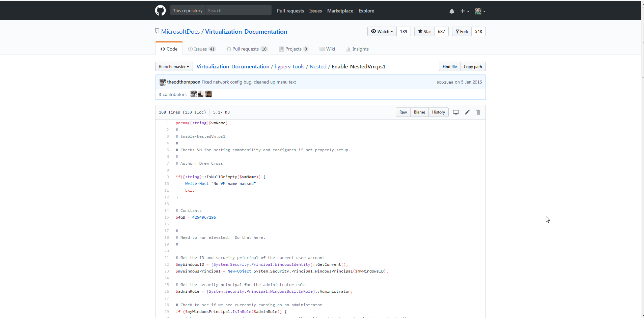Open theodthompson author link
Image resolution: width=644 pixels, height=318 pixels.
click(x=184, y=82)
